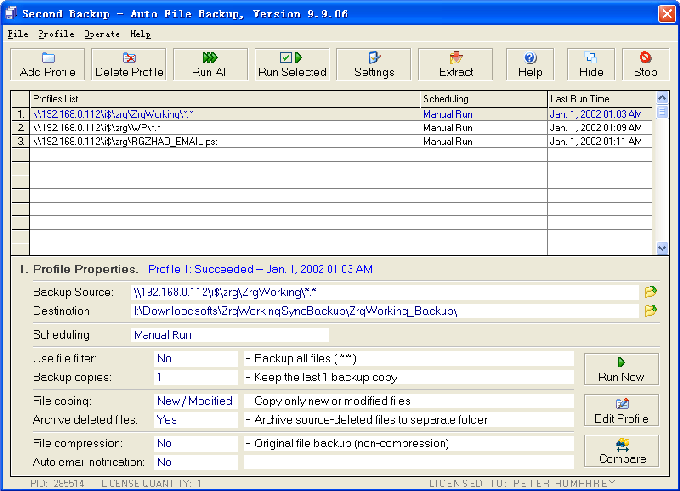Open Settings from the toolbar
This screenshot has width=680, height=491.
(x=373, y=64)
